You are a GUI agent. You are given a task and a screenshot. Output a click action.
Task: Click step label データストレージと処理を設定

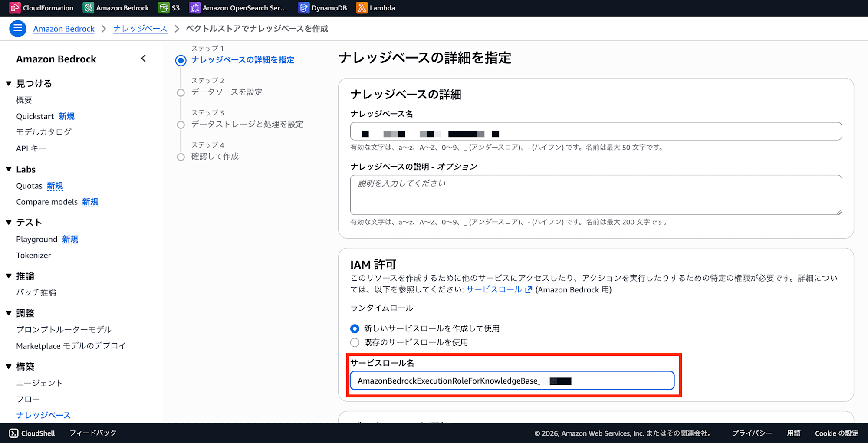pyautogui.click(x=247, y=124)
